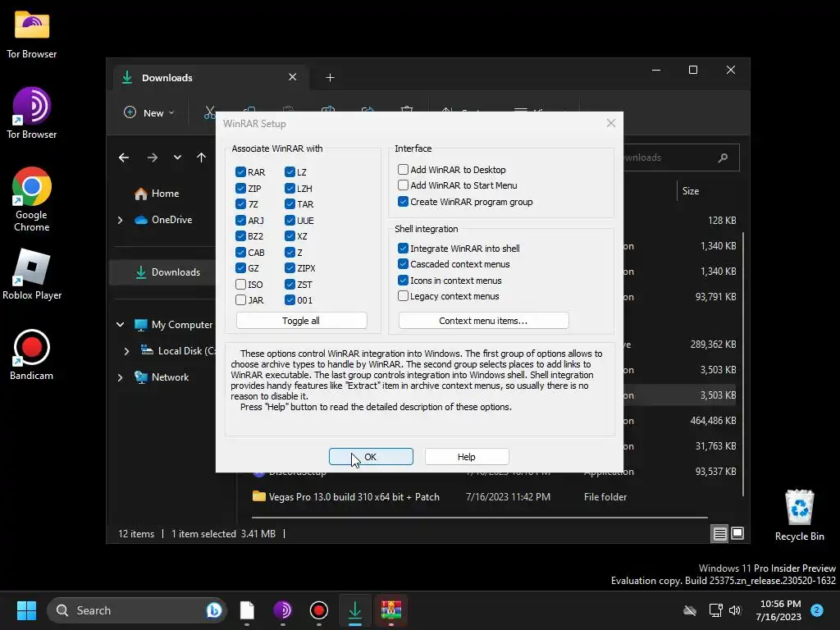The image size is (840, 630).
Task: Enable Legacy context menus option
Action: click(x=403, y=295)
